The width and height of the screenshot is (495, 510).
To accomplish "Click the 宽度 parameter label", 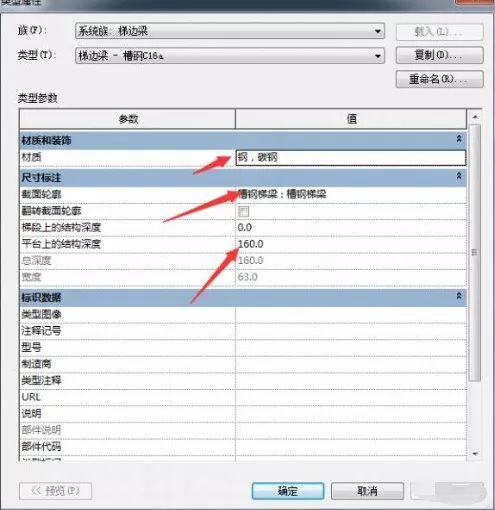I will (x=31, y=277).
